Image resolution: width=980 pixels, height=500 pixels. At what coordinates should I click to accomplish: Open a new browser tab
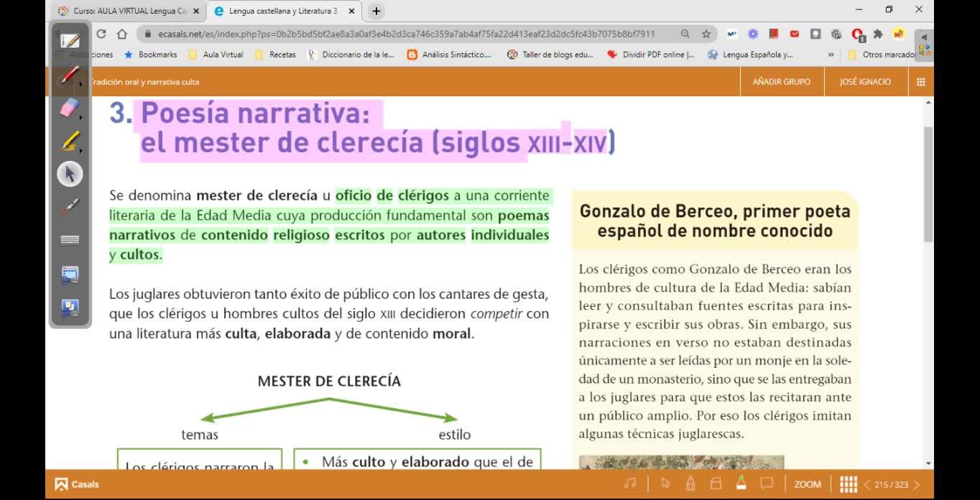coord(376,11)
